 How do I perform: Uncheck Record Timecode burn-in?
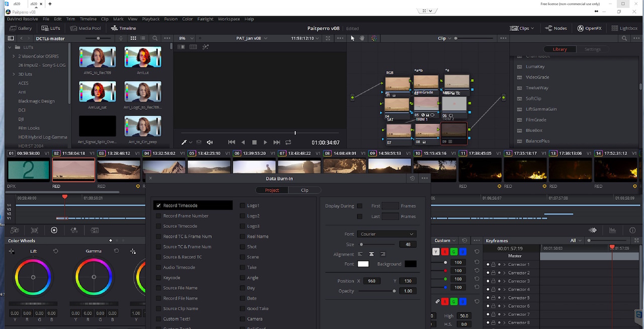click(x=158, y=205)
